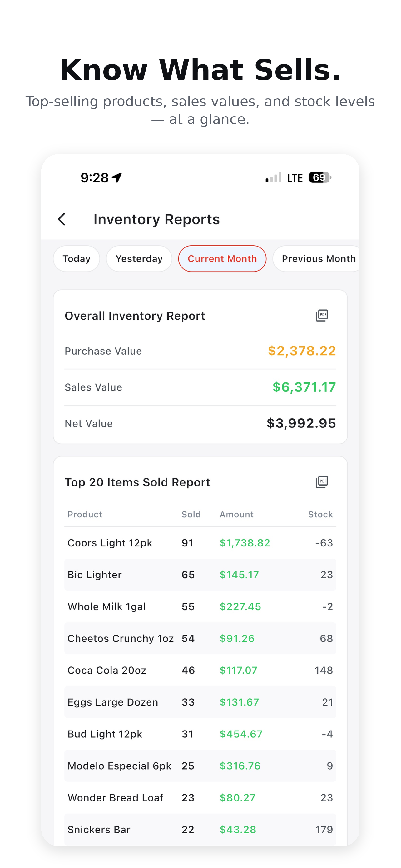401x868 pixels.
Task: Tap the $80.27 amount
Action: 238,798
